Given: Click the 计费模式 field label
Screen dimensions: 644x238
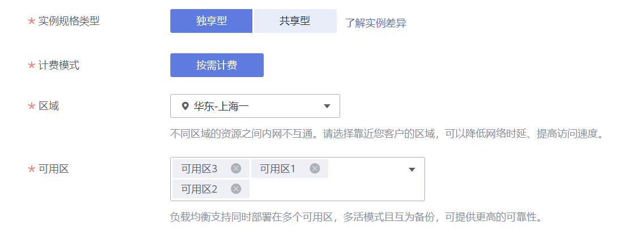Looking at the screenshot, I should click(x=59, y=65).
